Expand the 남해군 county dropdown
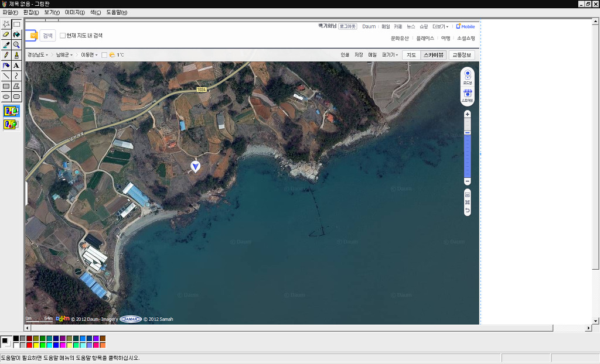This screenshot has width=600, height=364. [64, 54]
